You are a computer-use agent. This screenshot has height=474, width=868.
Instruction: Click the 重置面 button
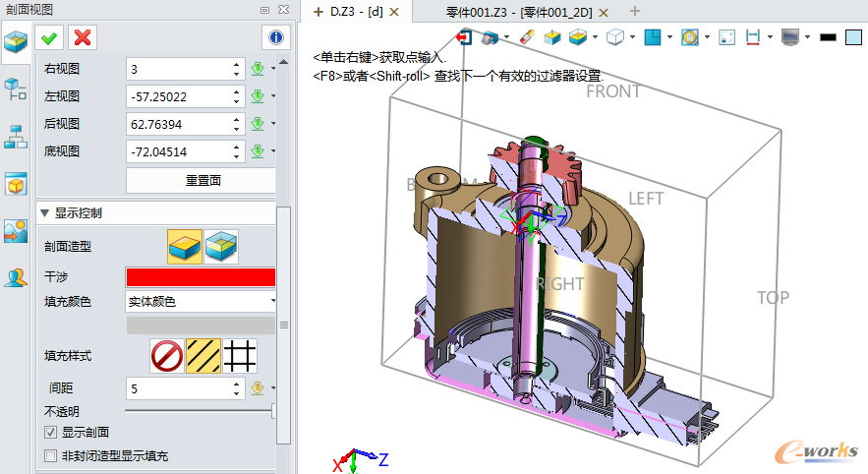coord(203,181)
